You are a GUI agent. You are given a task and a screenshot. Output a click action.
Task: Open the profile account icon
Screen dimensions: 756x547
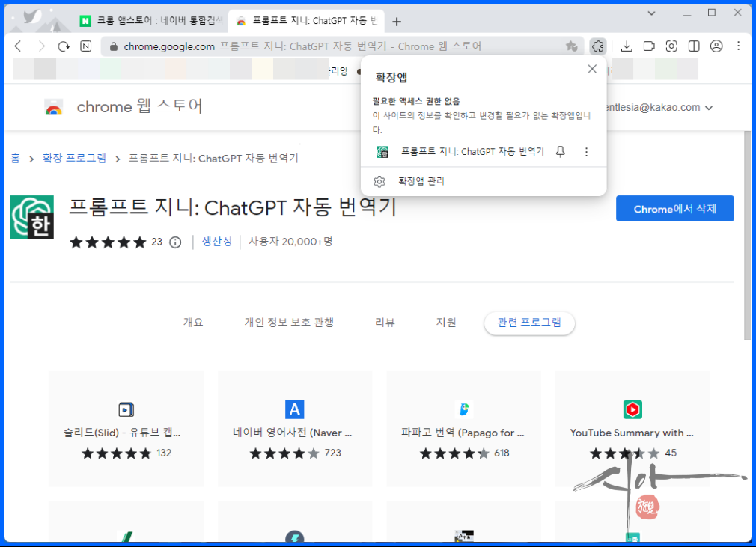[716, 46]
